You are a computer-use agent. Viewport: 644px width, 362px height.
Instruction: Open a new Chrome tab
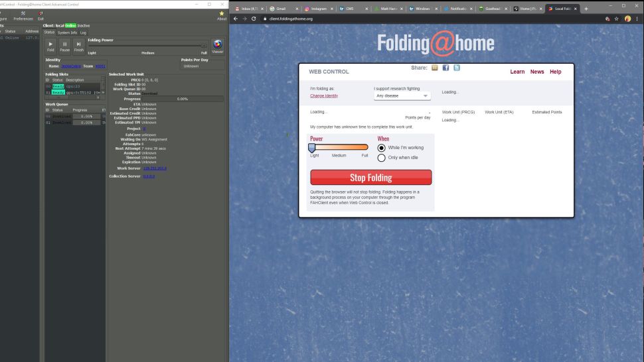pos(586,9)
